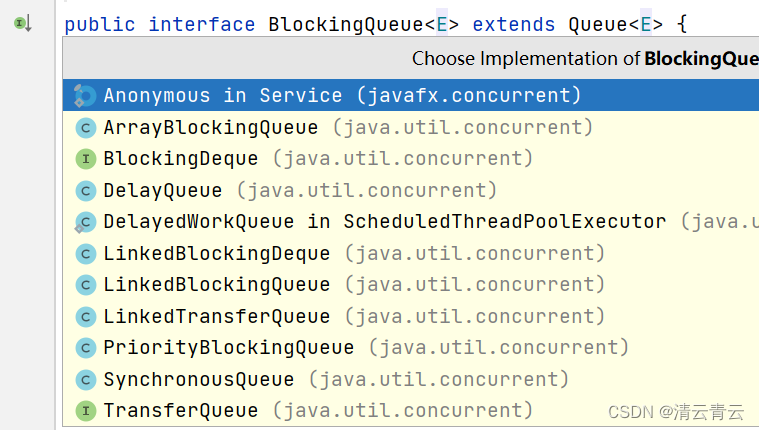Click the class icon beside ArrayBlockingQueue

click(x=86, y=128)
